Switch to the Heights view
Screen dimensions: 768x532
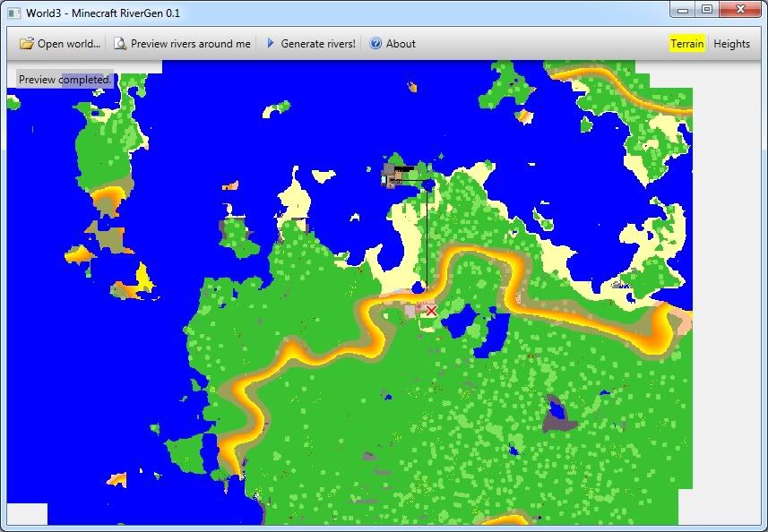(731, 44)
